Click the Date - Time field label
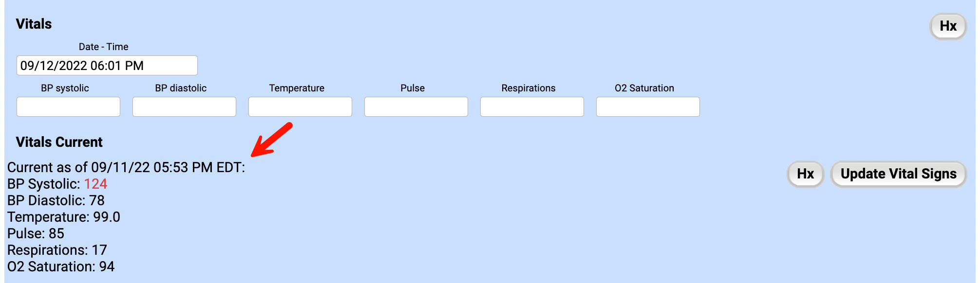The width and height of the screenshot is (980, 283). click(x=103, y=47)
